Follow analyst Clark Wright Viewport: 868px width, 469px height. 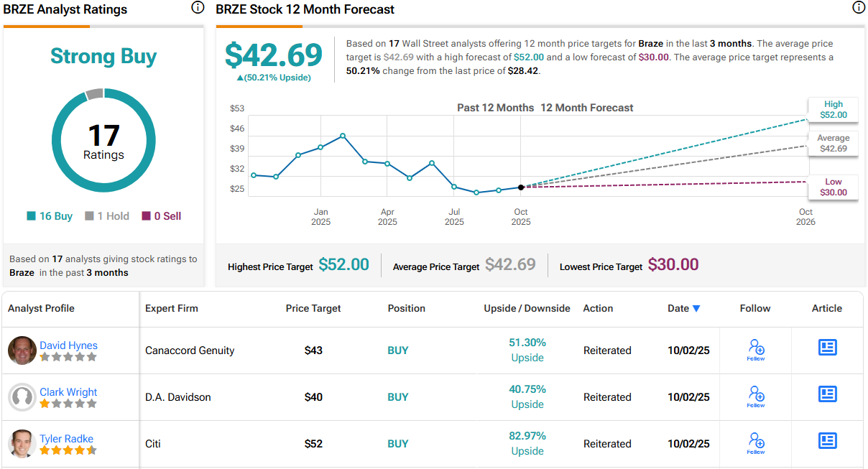point(755,396)
